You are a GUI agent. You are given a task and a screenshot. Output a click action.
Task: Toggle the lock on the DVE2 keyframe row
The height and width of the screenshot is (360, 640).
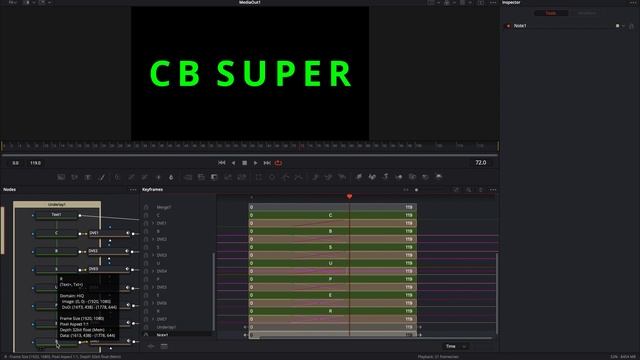point(146,239)
